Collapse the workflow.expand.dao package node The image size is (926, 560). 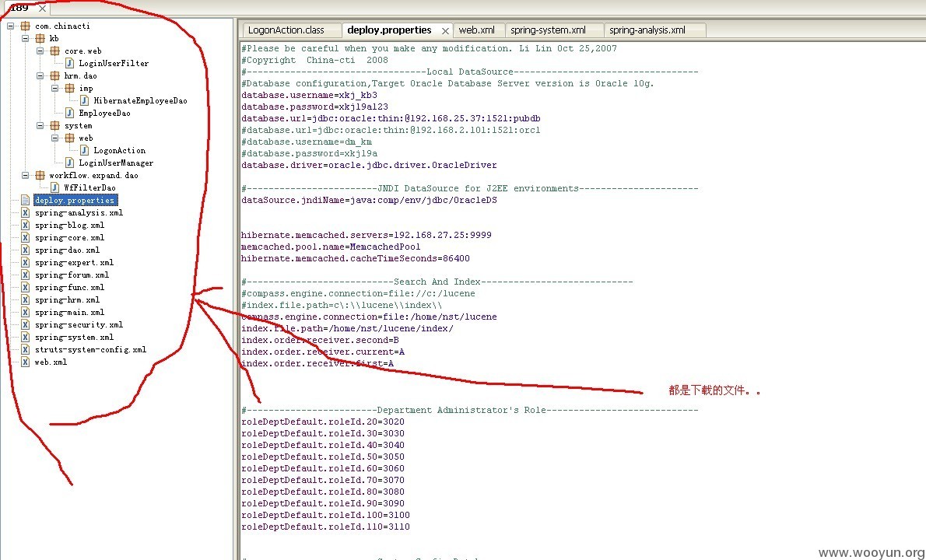click(26, 175)
